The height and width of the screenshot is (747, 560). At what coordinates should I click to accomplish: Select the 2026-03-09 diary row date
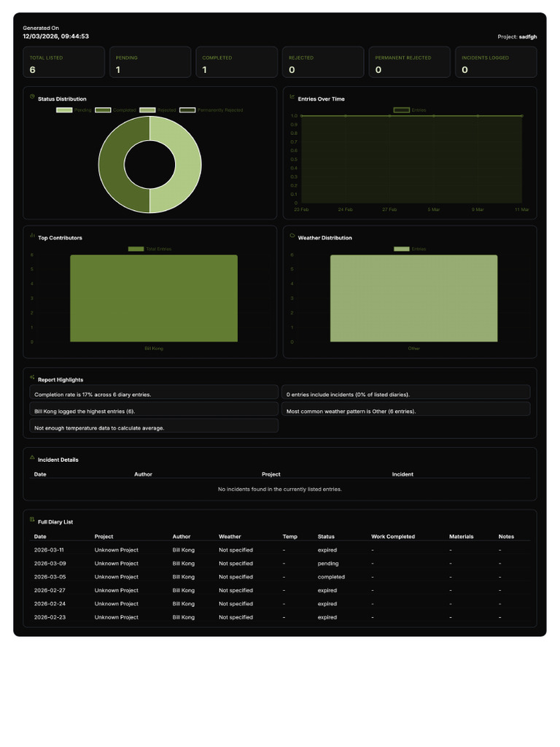50,564
